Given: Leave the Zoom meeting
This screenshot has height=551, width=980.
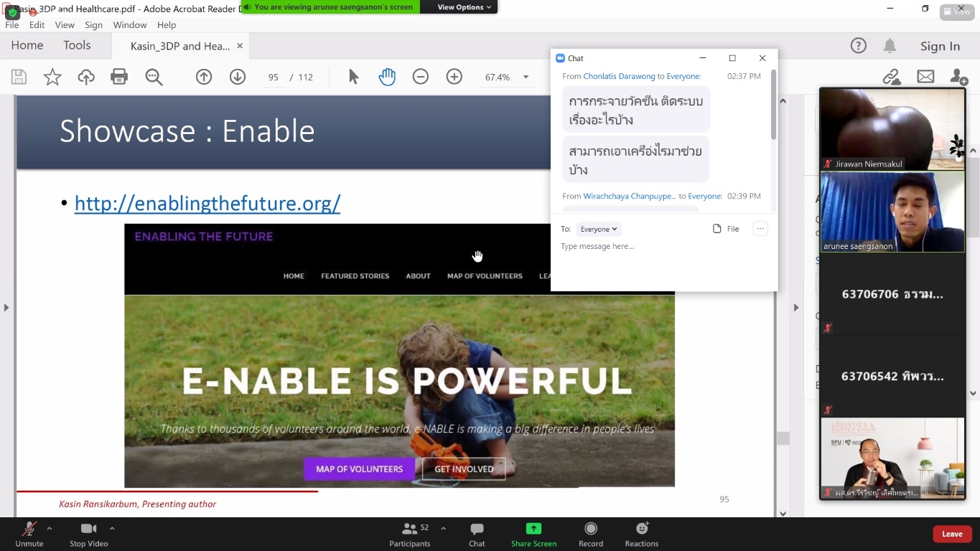Looking at the screenshot, I should point(952,534).
